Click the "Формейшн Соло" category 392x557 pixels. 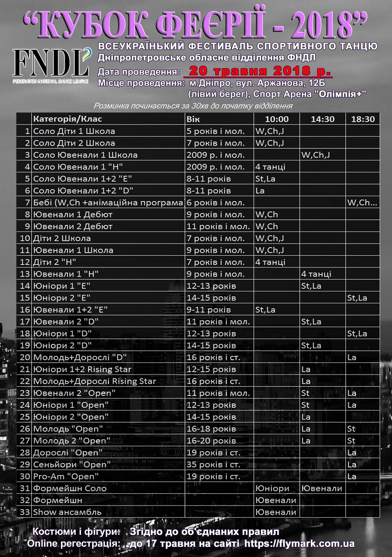tap(70, 488)
